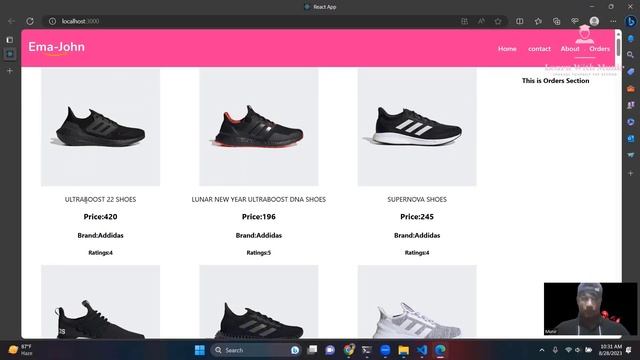Go to Home nav link
This screenshot has height=360, width=640.
[507, 49]
